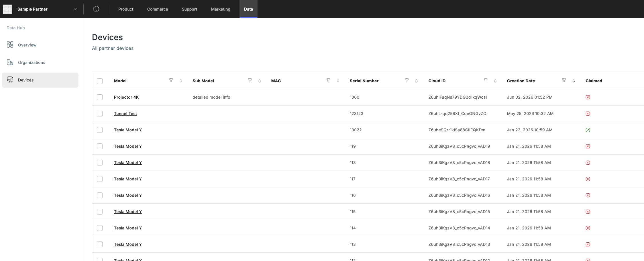
Task: Click the unclaimed icon for Tunnel Test
Action: [588, 114]
